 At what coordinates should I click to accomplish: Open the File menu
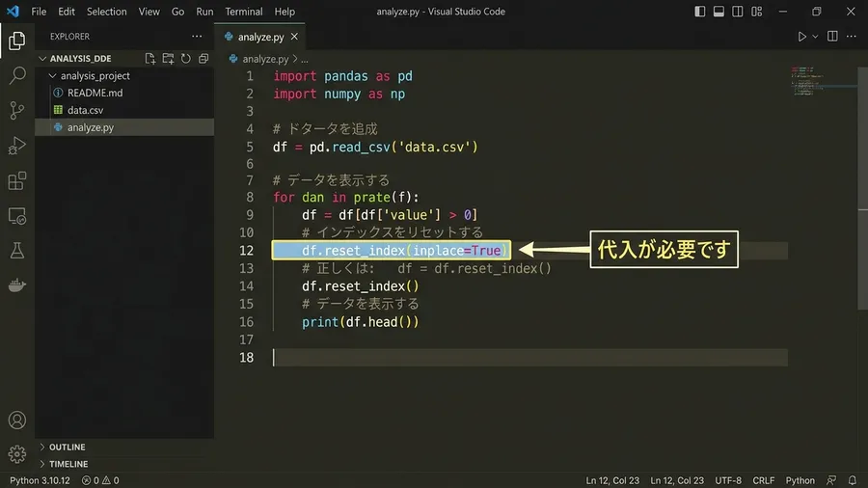(x=39, y=11)
